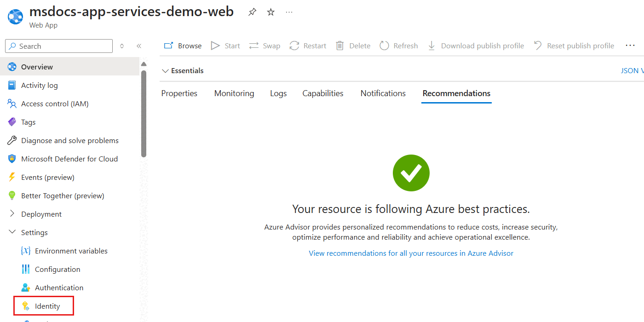Open the JSON View link
The width and height of the screenshot is (644, 322).
632,71
